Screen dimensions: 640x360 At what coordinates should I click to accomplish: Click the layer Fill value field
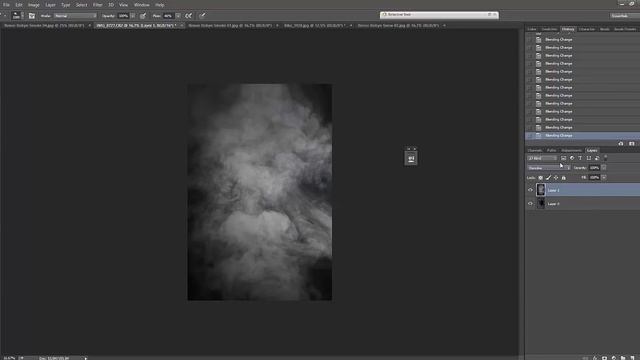(x=594, y=178)
